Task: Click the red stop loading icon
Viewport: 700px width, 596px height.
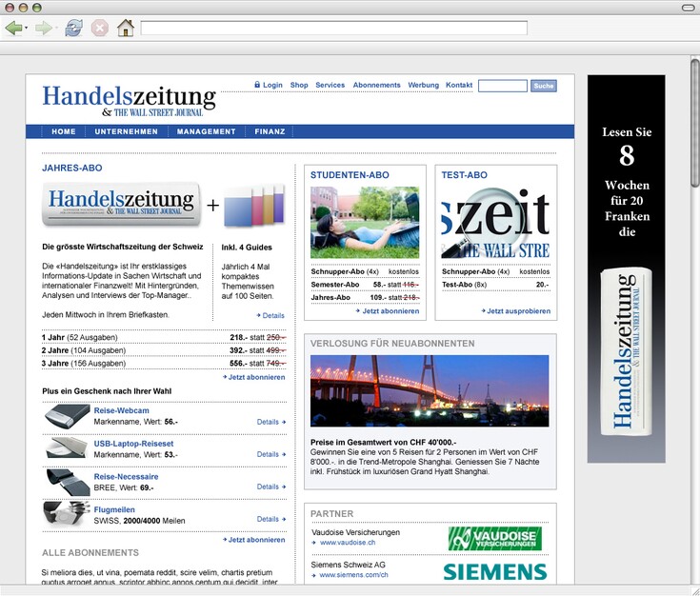Action: [x=100, y=29]
